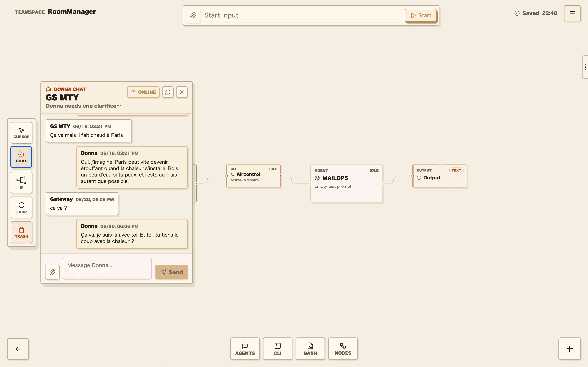
Task: Click the Output node circle icon
Action: [x=419, y=178]
